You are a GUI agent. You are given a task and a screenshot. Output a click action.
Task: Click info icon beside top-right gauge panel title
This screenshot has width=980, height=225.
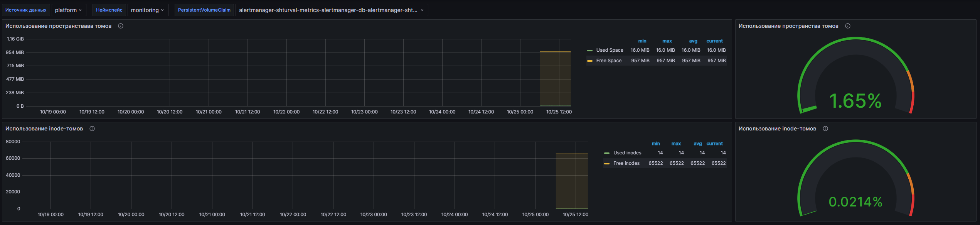[x=848, y=26]
